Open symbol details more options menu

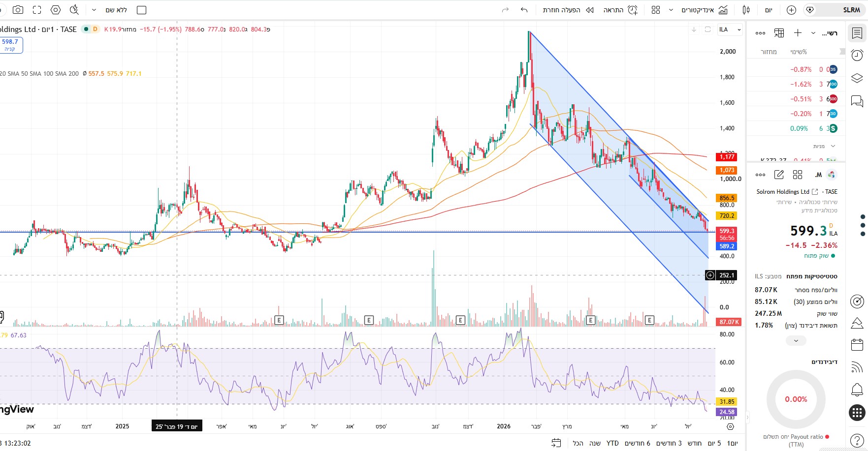point(760,175)
